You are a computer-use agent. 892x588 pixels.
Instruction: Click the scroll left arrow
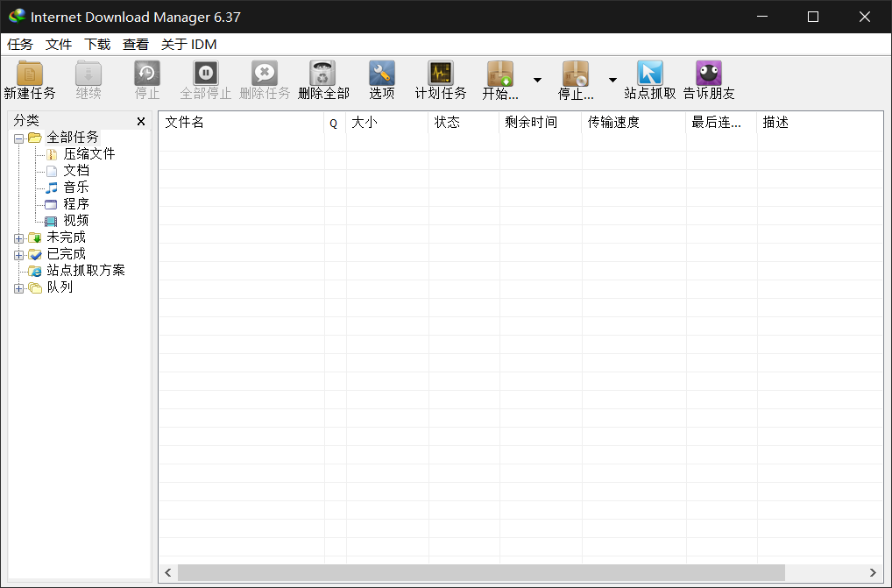(168, 572)
